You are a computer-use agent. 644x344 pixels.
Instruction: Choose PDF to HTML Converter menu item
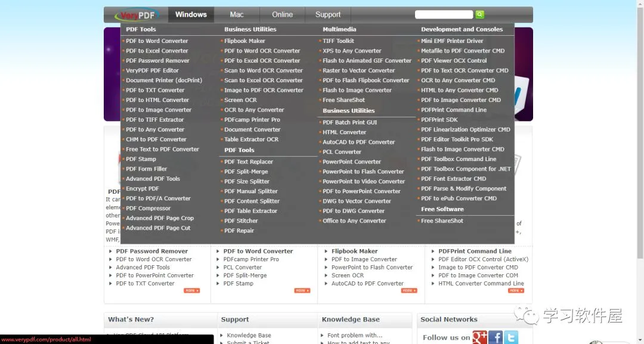tap(157, 100)
